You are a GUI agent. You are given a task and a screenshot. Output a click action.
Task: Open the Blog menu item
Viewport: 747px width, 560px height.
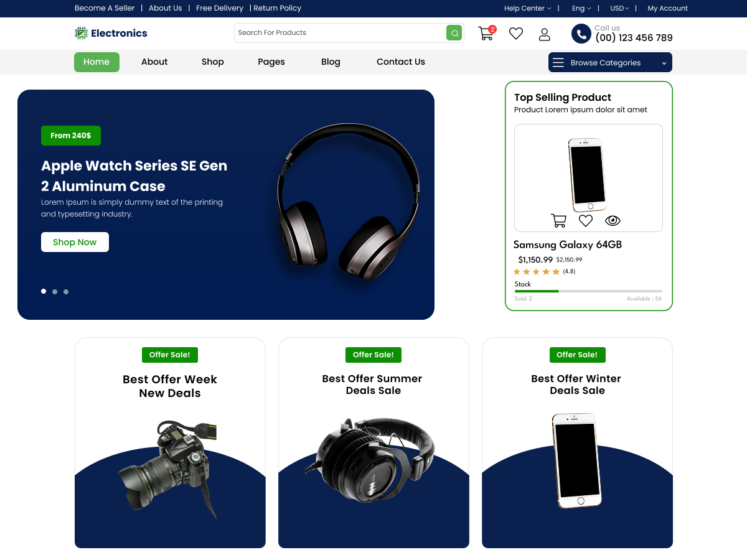(x=331, y=62)
